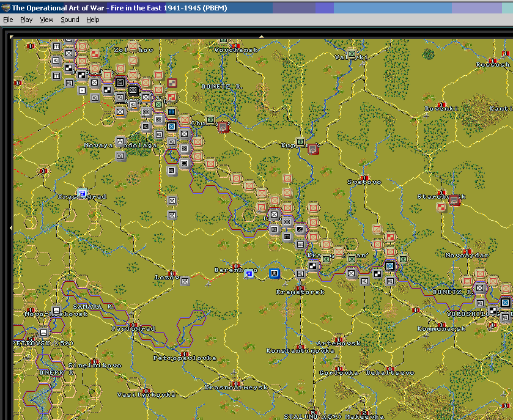Screen dimensions: 513x420
Task: Select the dark red unit counter at Chuguev
Action: [x=223, y=127]
